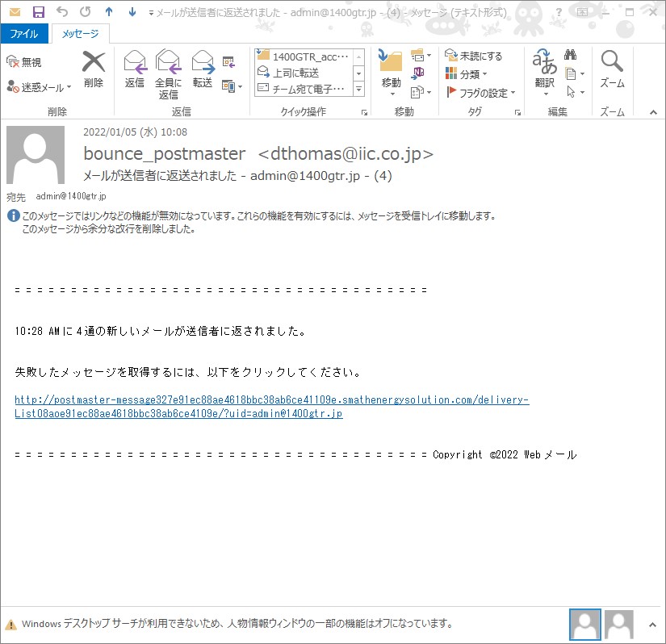The width and height of the screenshot is (666, 644).
Task: Expand the Move (移動) folder dropdown
Action: [x=392, y=73]
